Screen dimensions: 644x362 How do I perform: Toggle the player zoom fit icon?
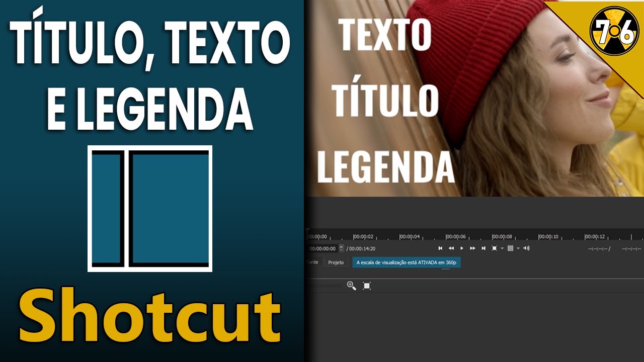pyautogui.click(x=495, y=248)
